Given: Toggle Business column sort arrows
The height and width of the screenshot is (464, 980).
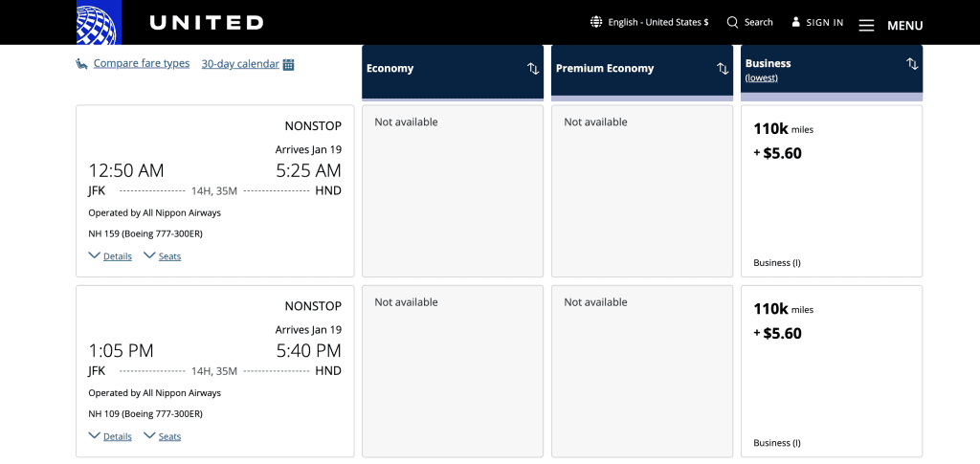Looking at the screenshot, I should (x=912, y=63).
